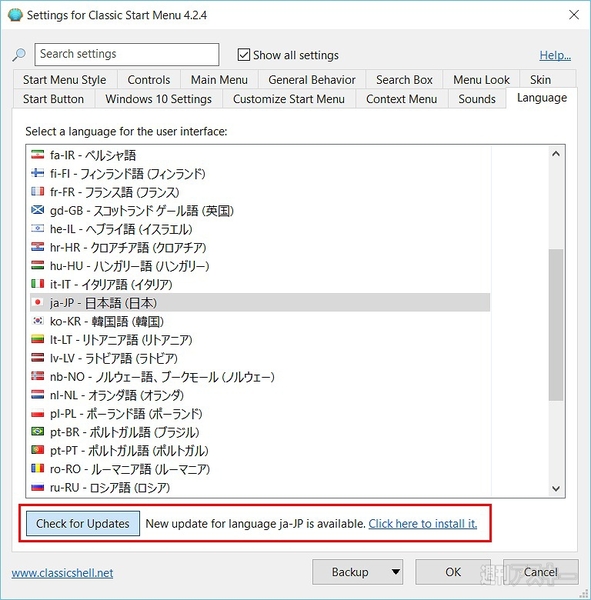The height and width of the screenshot is (600, 591).
Task: Switch to Start Menu Style tab
Action: point(65,80)
